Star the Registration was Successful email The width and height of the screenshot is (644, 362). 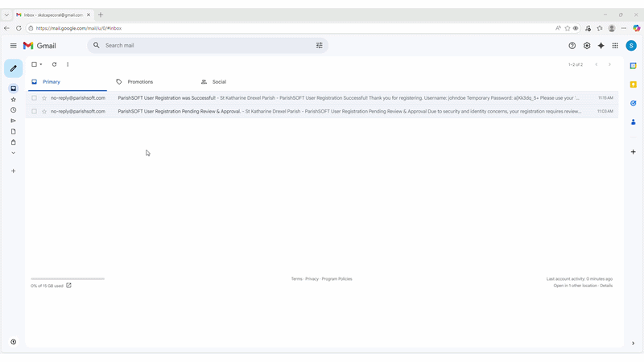pos(44,98)
